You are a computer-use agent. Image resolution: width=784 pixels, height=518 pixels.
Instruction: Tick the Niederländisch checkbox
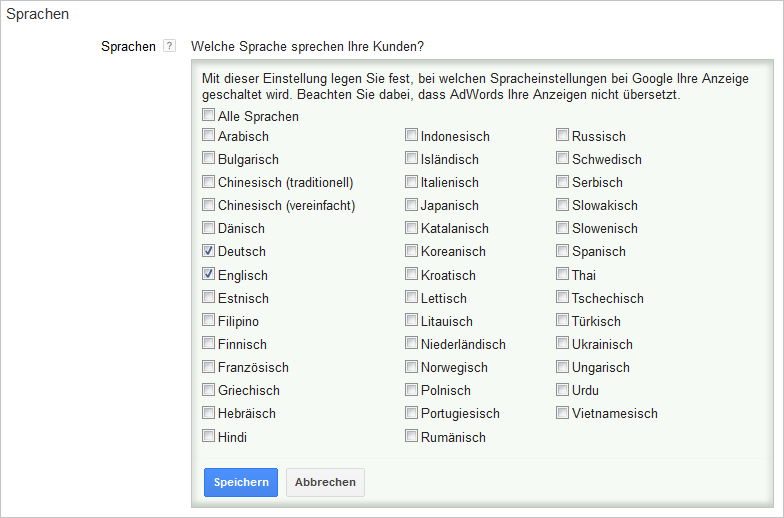click(412, 343)
